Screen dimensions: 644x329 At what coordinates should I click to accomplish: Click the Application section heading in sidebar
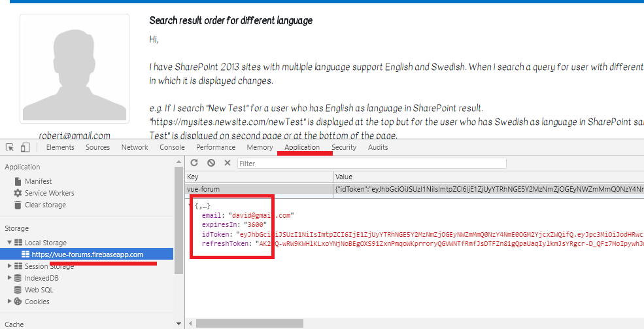(22, 167)
